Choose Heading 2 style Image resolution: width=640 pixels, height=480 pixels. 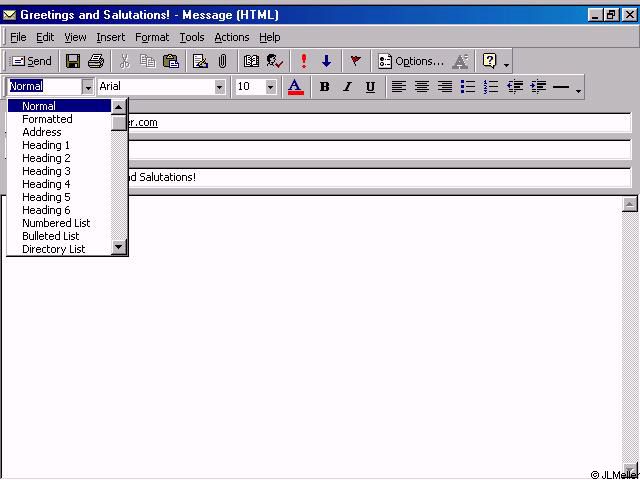[59, 158]
